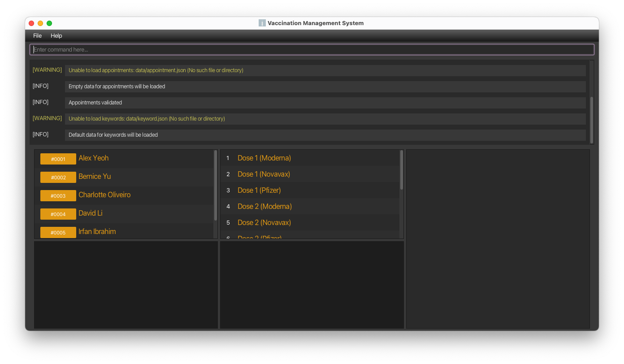Maximize the window with green button
624x364 pixels.
tap(49, 23)
